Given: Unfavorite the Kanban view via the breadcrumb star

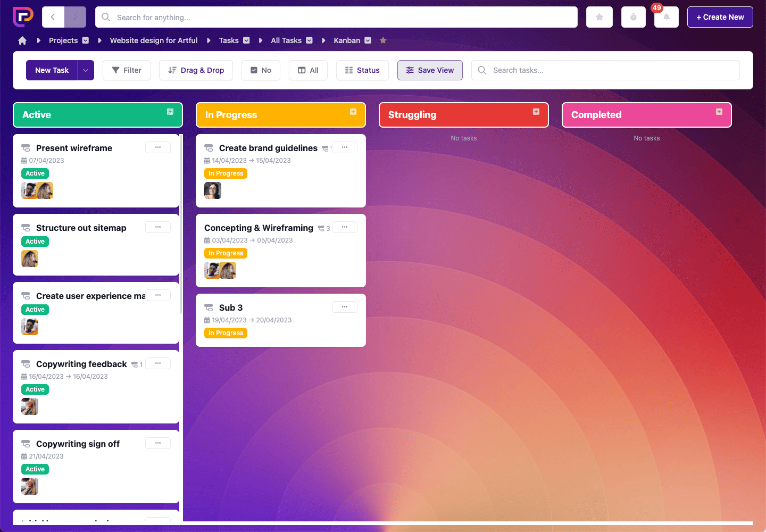Looking at the screenshot, I should [383, 40].
